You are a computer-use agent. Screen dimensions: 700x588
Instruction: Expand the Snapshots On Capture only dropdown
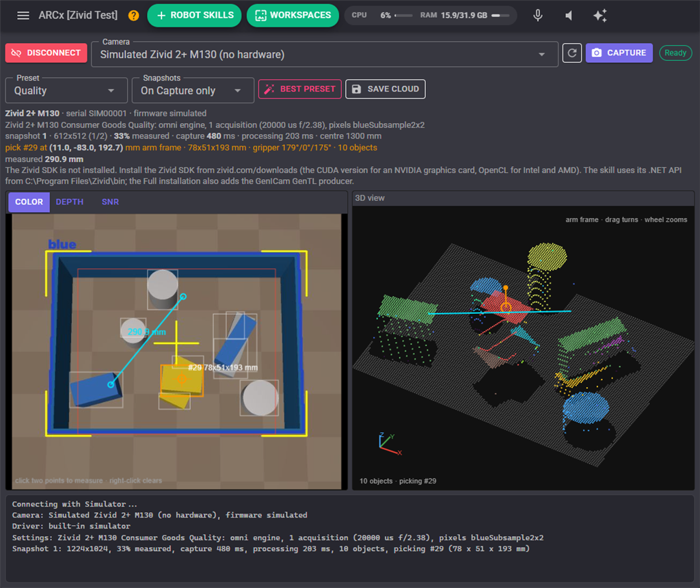[193, 91]
